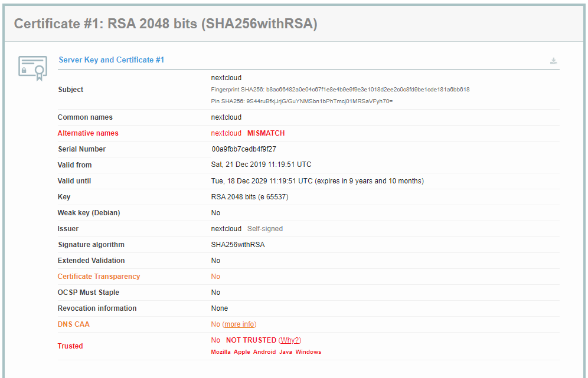This screenshot has width=588, height=378.
Task: Click the certificate badge icon
Action: 32,68
